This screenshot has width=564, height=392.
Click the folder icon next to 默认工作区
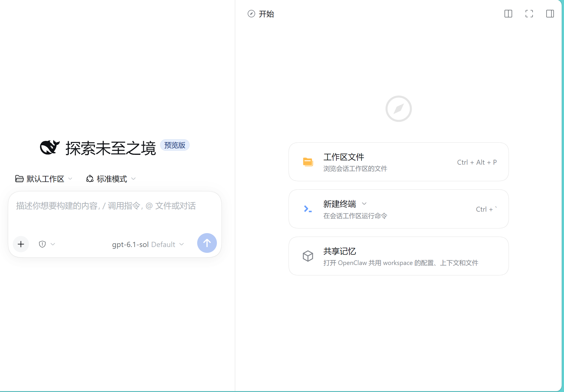pyautogui.click(x=19, y=179)
